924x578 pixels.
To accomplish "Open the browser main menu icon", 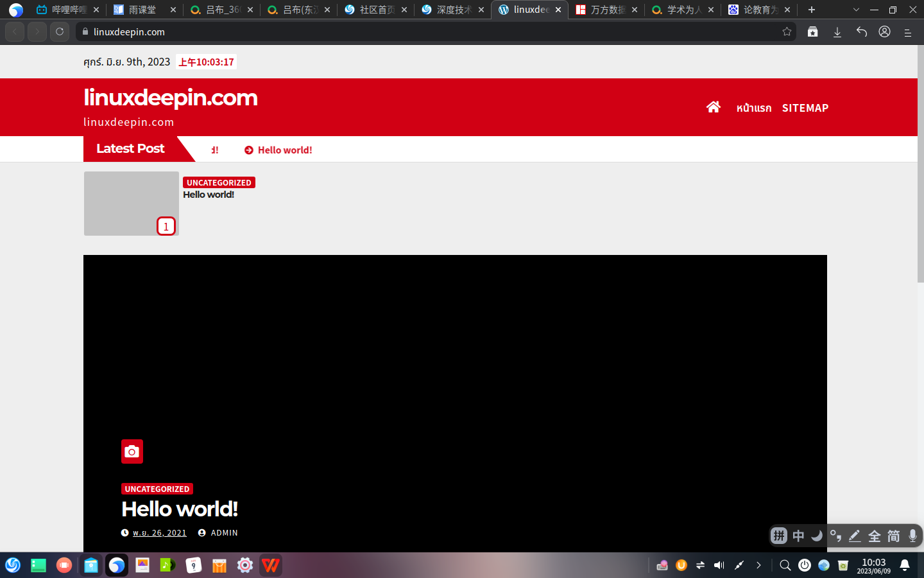I will coord(908,32).
